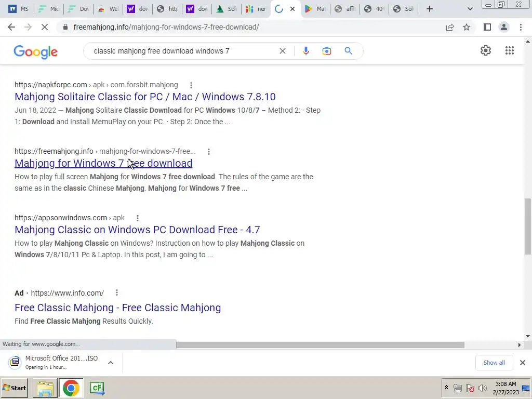Switch to the 404 tab
This screenshot has width=532, height=399.
point(374,9)
